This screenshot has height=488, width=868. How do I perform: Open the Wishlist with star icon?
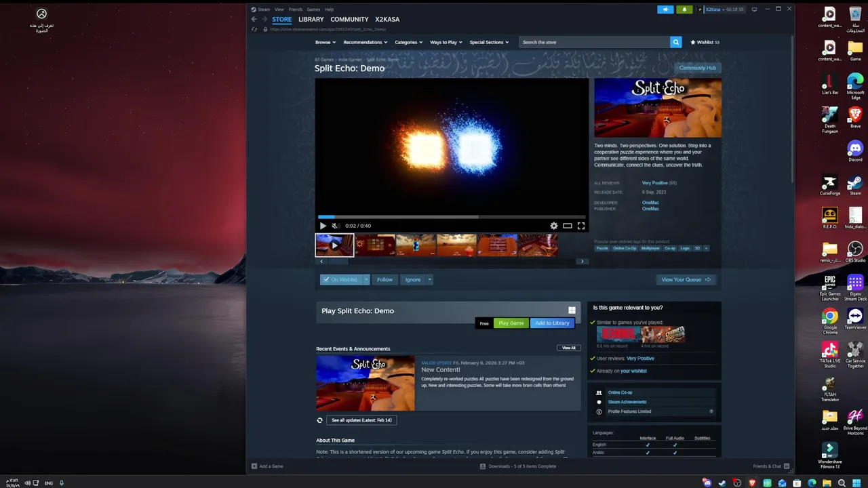705,42
